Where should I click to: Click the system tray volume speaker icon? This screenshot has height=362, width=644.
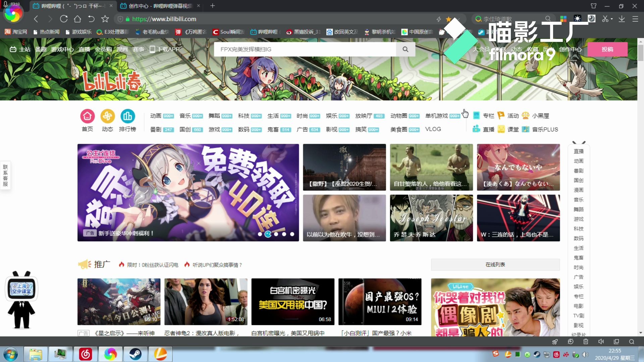tap(585, 355)
